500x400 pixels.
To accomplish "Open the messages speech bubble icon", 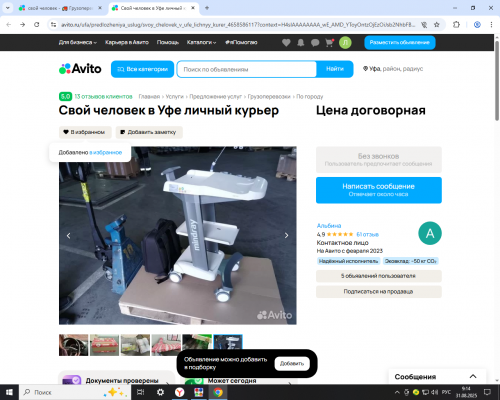I will [x=315, y=42].
